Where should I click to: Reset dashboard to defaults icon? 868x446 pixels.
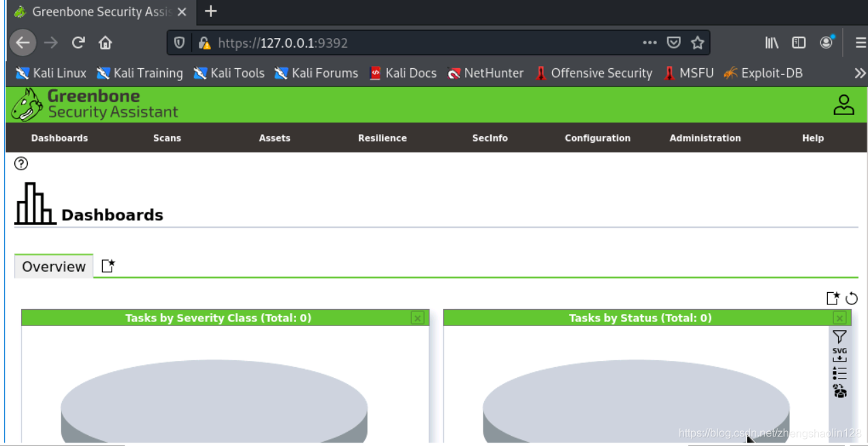(x=852, y=298)
